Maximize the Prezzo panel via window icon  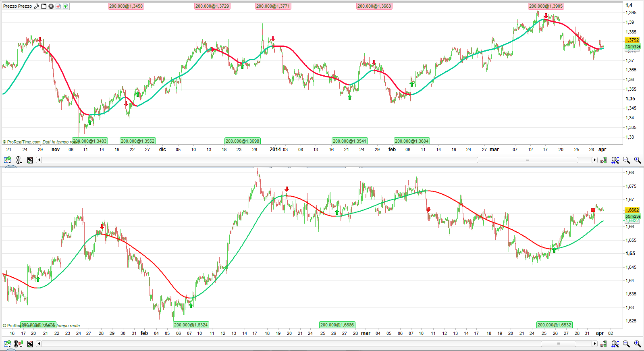tap(44, 6)
